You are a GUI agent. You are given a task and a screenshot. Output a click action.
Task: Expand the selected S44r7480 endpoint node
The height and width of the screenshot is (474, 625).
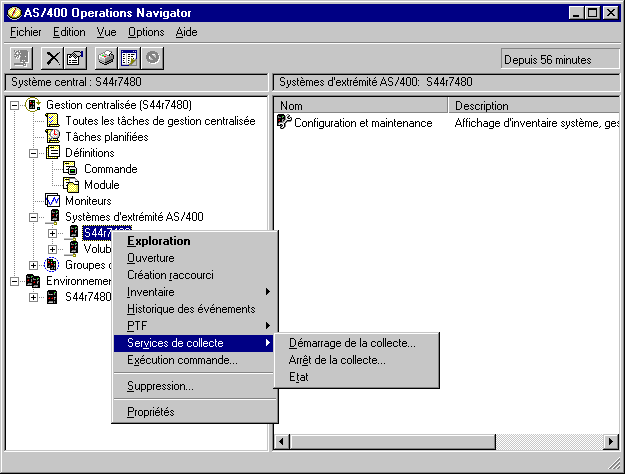52,233
